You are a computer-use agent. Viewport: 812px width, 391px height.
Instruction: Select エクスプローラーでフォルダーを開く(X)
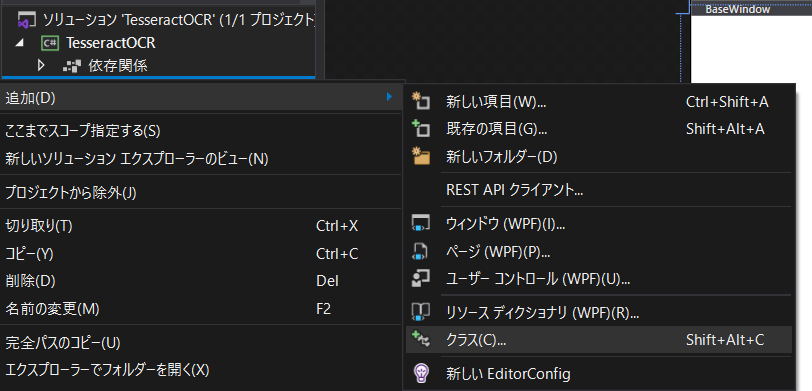[201, 370]
